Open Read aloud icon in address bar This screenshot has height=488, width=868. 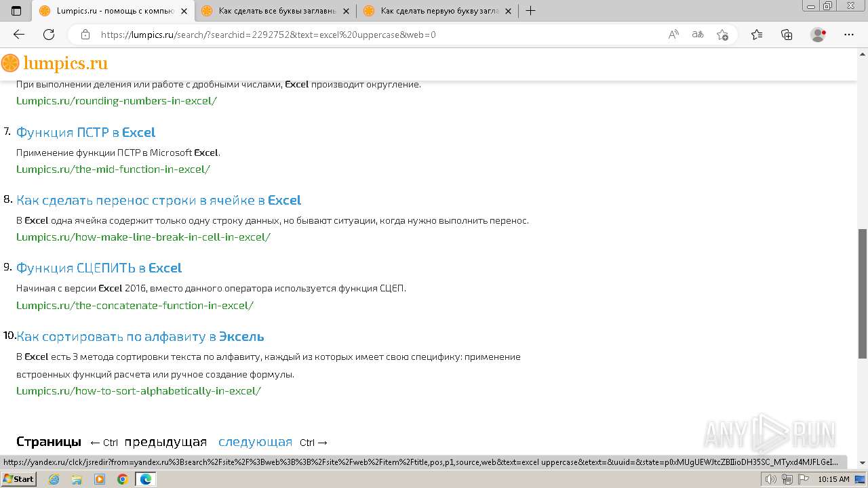click(x=673, y=35)
